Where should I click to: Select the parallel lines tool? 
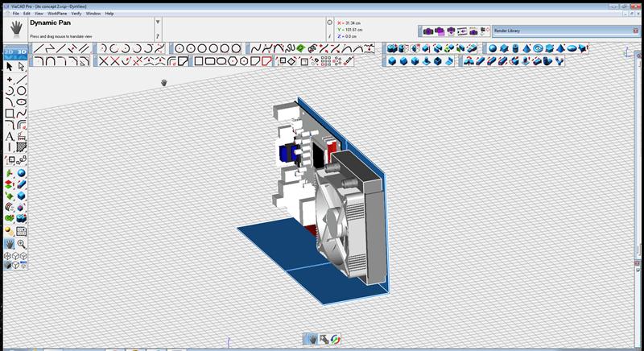click(x=85, y=48)
